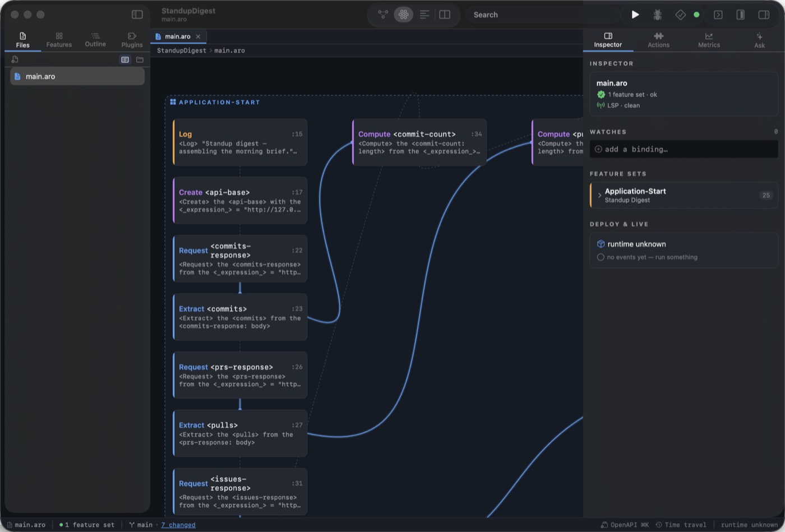This screenshot has height=532, width=785.
Task: Open the Metrics tab
Action: pos(709,40)
